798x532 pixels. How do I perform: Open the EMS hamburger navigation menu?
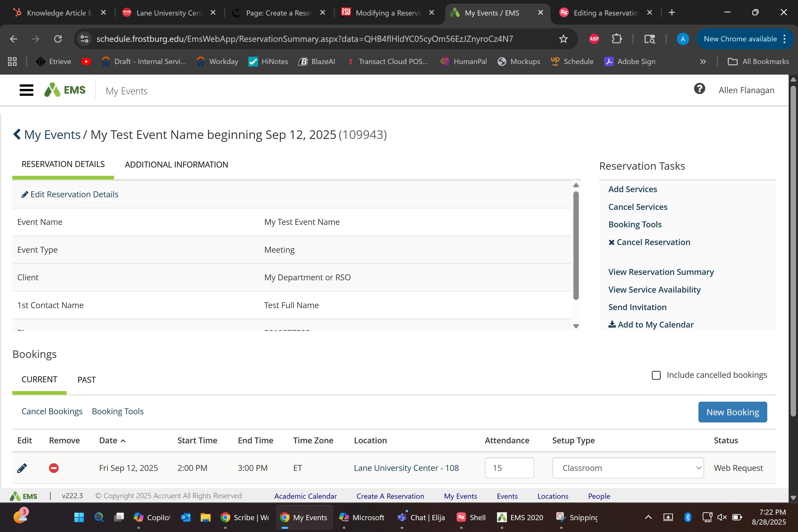[26, 90]
